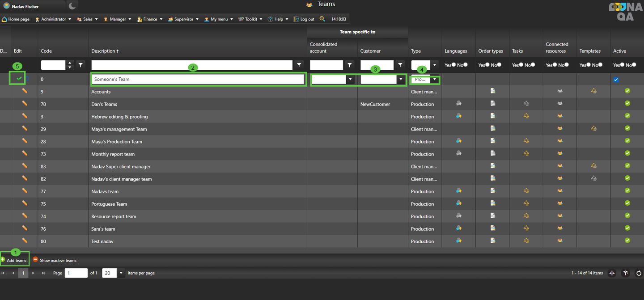The height and width of the screenshot is (300, 644).
Task: Open Customer dropdown in the new team row
Action: point(400,80)
